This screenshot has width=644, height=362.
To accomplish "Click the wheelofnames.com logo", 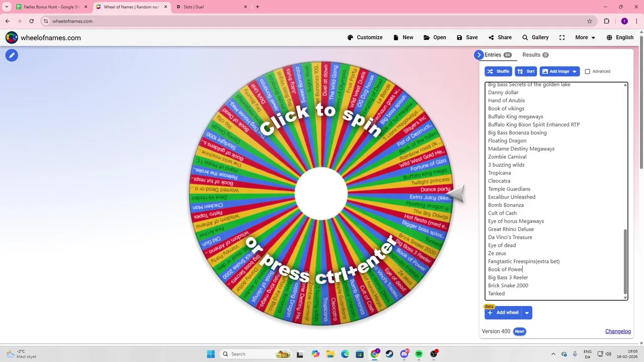I will [x=43, y=38].
